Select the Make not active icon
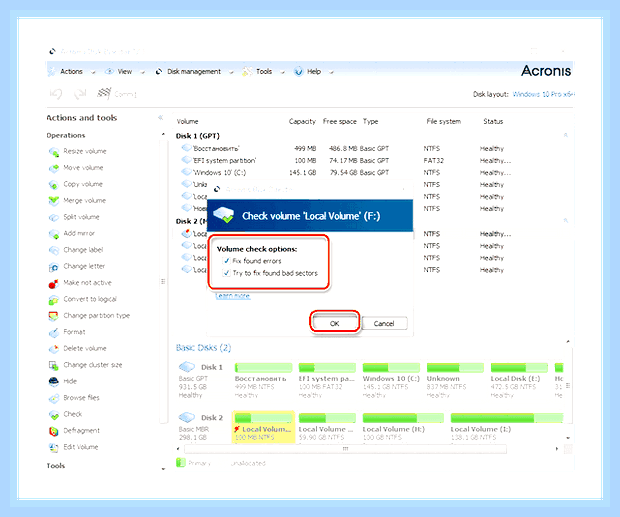The height and width of the screenshot is (517, 620). pos(54,283)
